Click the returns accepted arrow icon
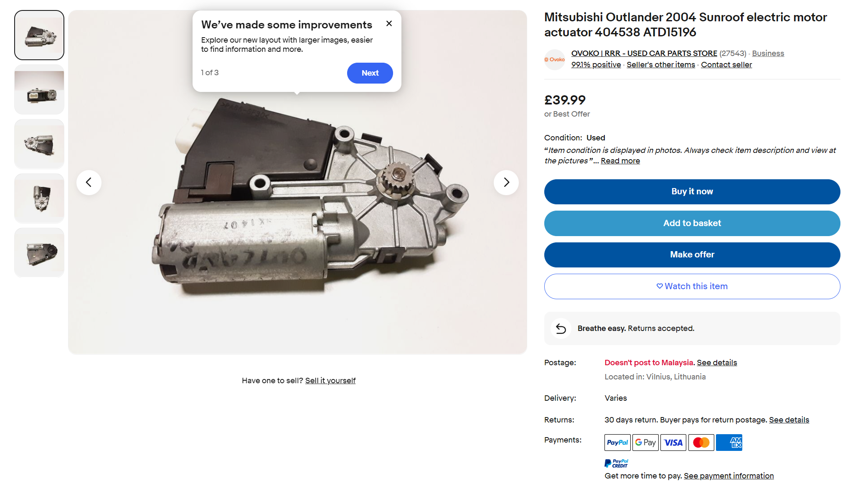Image resolution: width=868 pixels, height=486 pixels. [561, 329]
